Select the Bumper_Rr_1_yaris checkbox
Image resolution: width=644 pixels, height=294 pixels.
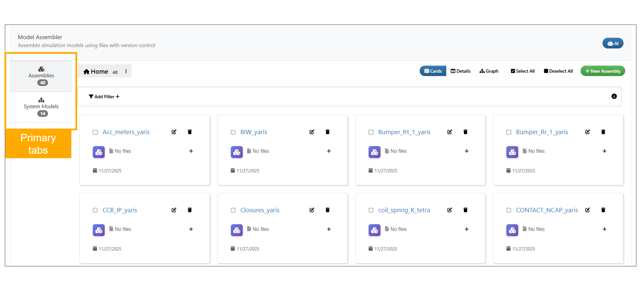tap(509, 132)
